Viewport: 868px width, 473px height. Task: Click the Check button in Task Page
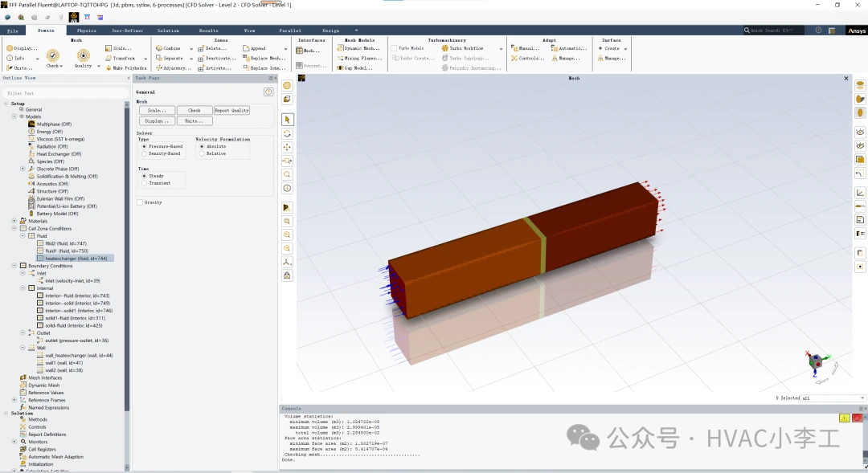(194, 111)
